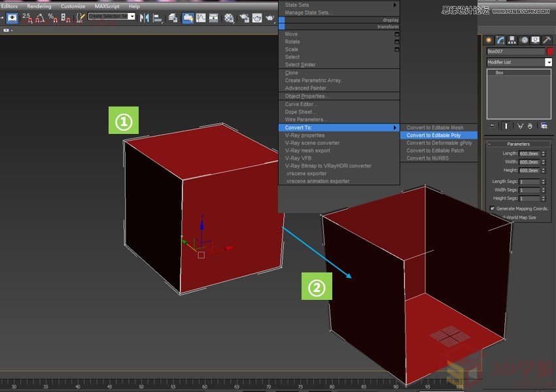Choose Convert to Editable Poly
The image size is (556, 392).
click(439, 135)
